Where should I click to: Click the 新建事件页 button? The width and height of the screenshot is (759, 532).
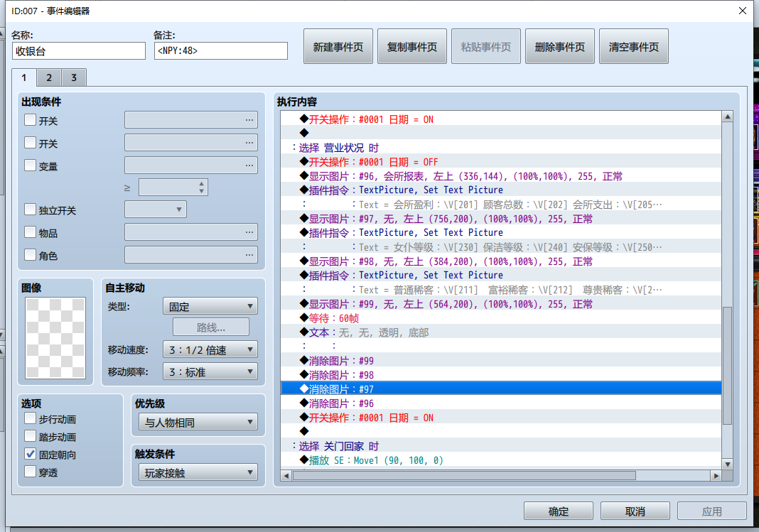point(338,46)
